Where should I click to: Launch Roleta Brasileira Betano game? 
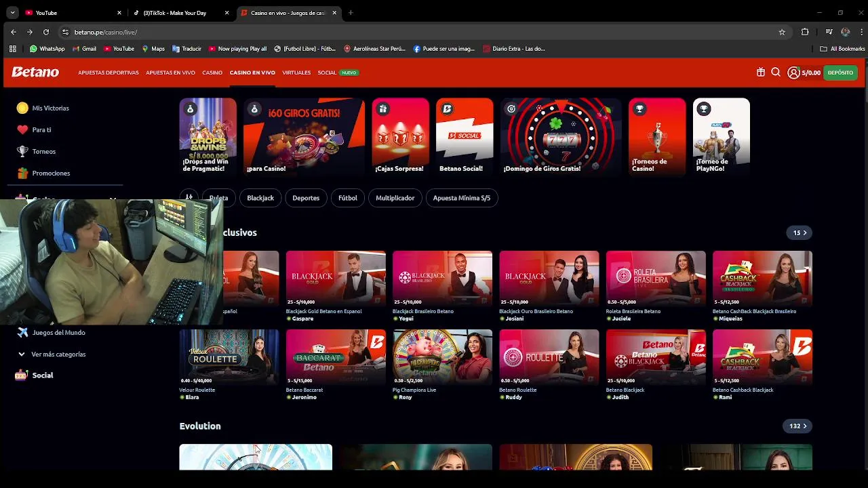[656, 279]
